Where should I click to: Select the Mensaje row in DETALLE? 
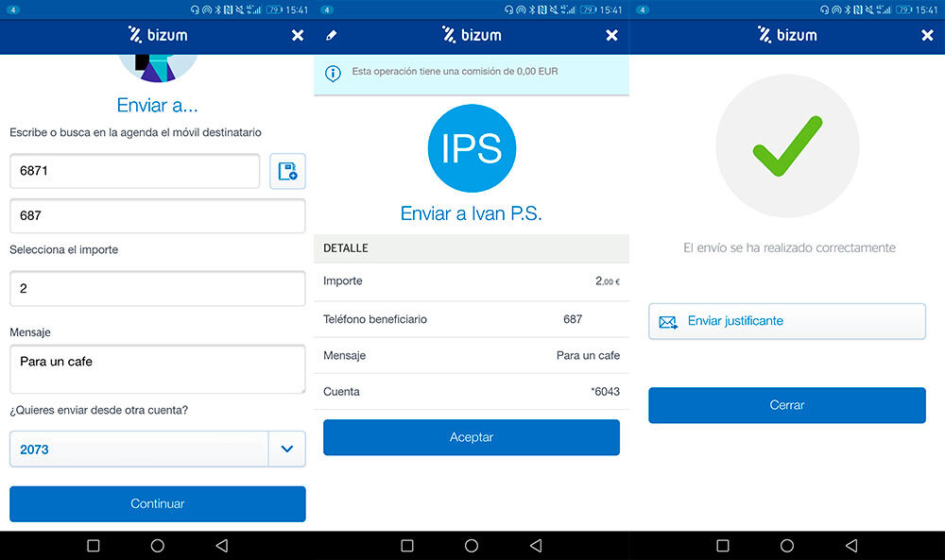(472, 355)
